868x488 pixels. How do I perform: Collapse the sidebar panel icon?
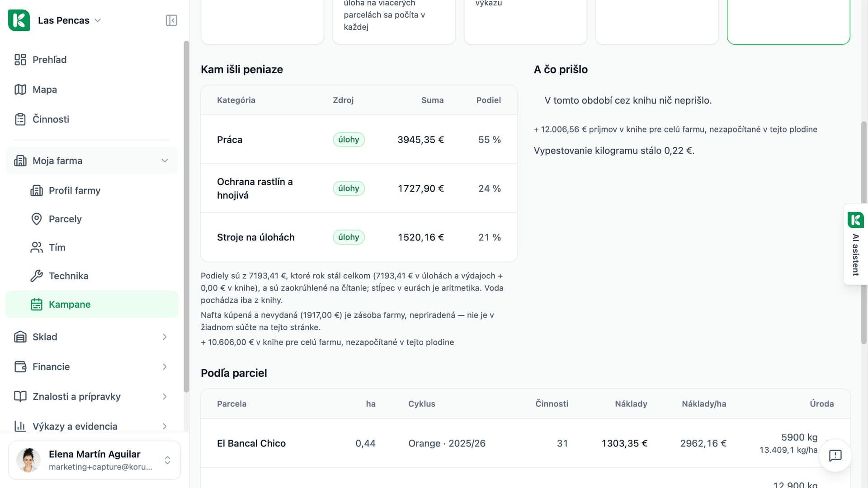[171, 20]
